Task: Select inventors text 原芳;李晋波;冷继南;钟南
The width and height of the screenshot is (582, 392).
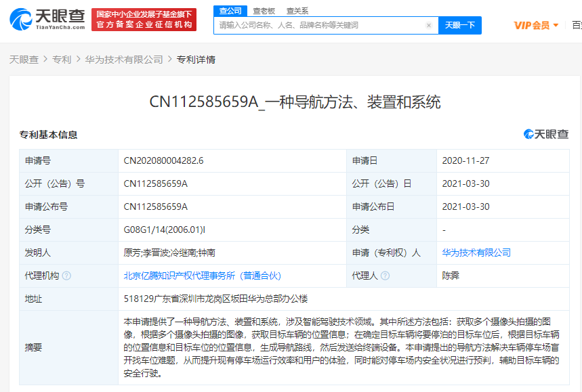Action: 169,253
